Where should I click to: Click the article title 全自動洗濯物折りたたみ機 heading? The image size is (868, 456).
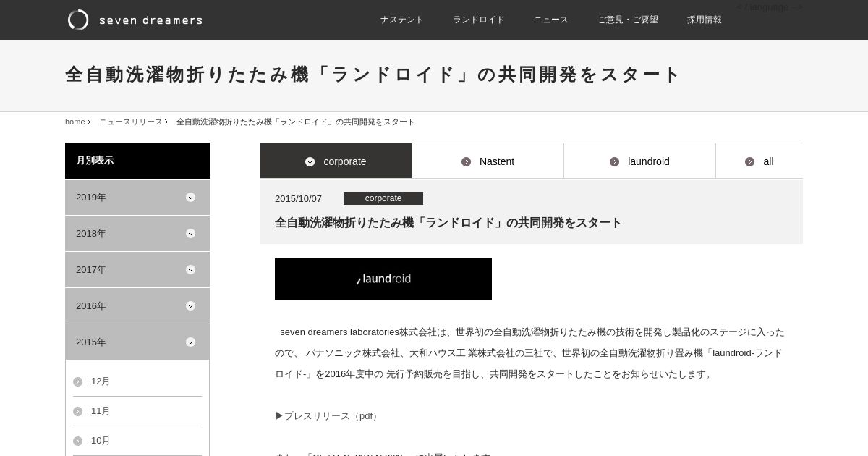pyautogui.click(x=448, y=223)
